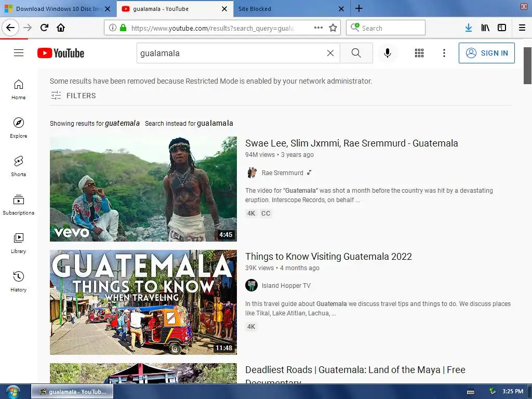Open Subscriptions in the sidebar
Screen dimensions: 532x399
point(19,205)
